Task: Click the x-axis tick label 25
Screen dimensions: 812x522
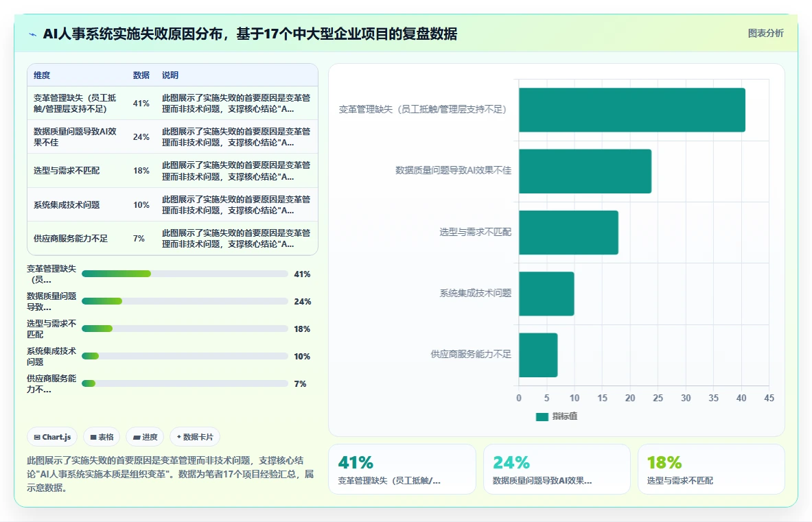Action: coord(658,398)
